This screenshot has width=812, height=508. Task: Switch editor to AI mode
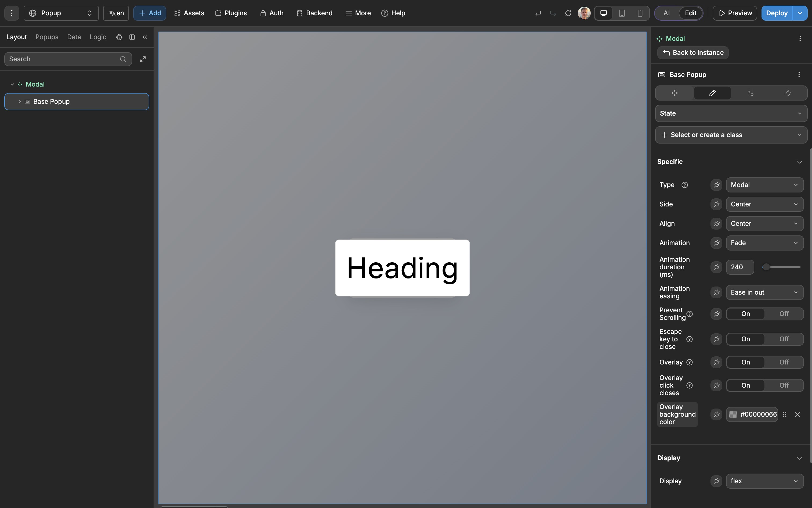click(667, 13)
